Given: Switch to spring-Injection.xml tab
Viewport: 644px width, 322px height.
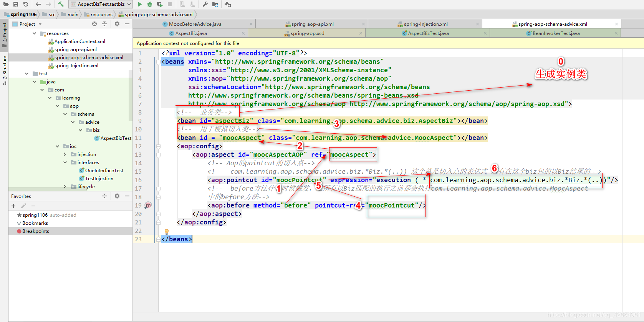Looking at the screenshot, I should pyautogui.click(x=425, y=24).
